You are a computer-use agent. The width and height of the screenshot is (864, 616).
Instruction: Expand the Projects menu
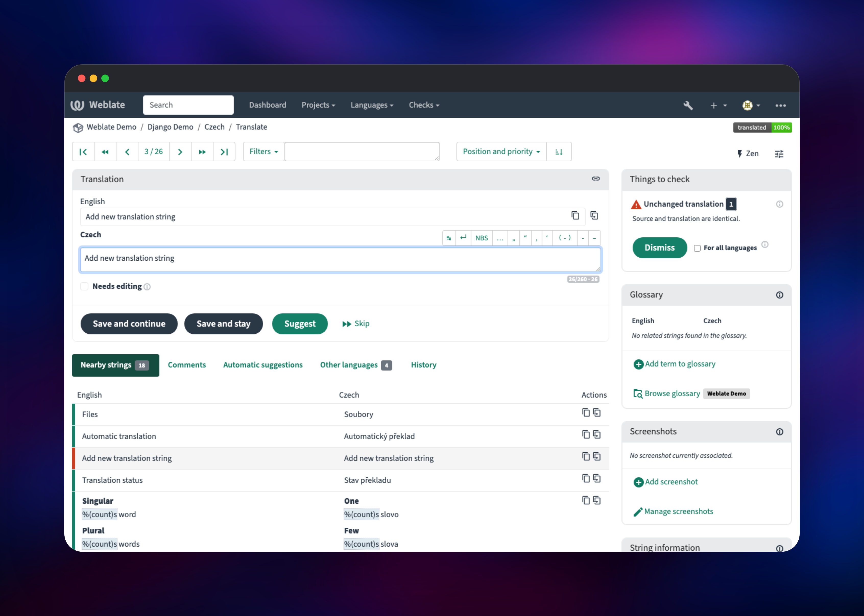pyautogui.click(x=318, y=105)
